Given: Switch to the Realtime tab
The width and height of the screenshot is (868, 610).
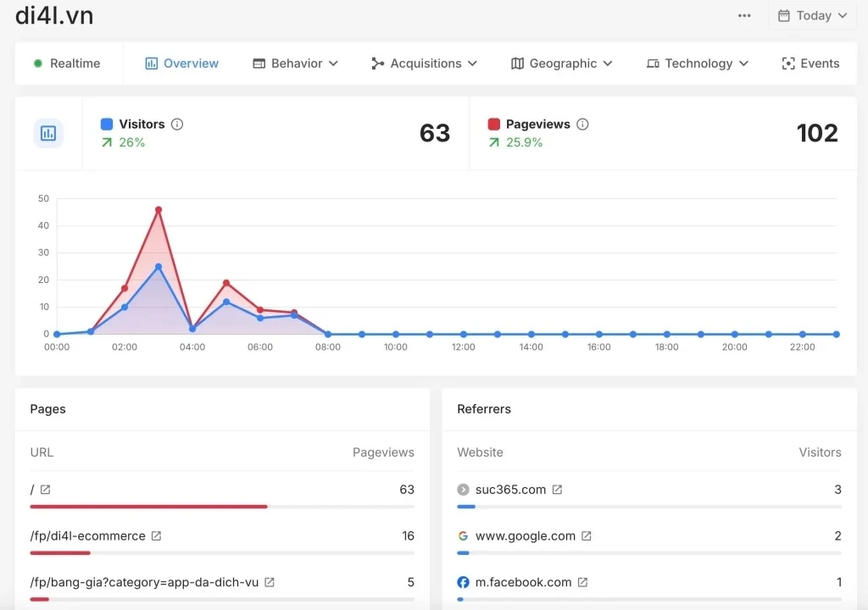Looking at the screenshot, I should [67, 64].
